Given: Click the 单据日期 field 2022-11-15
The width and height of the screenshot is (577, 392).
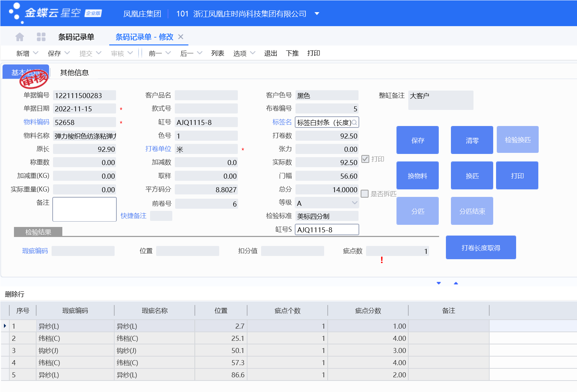Looking at the screenshot, I should 85,108.
